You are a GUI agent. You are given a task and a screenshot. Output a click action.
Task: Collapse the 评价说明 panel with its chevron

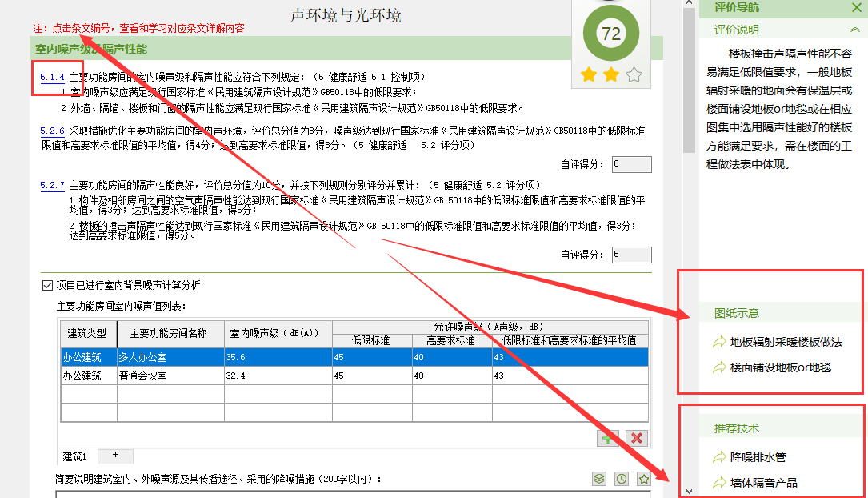(855, 30)
